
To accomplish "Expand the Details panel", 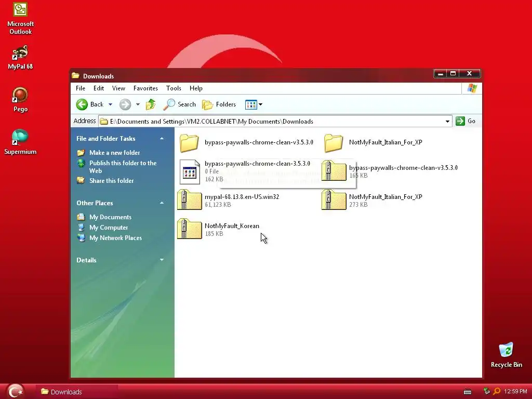I will (162, 260).
